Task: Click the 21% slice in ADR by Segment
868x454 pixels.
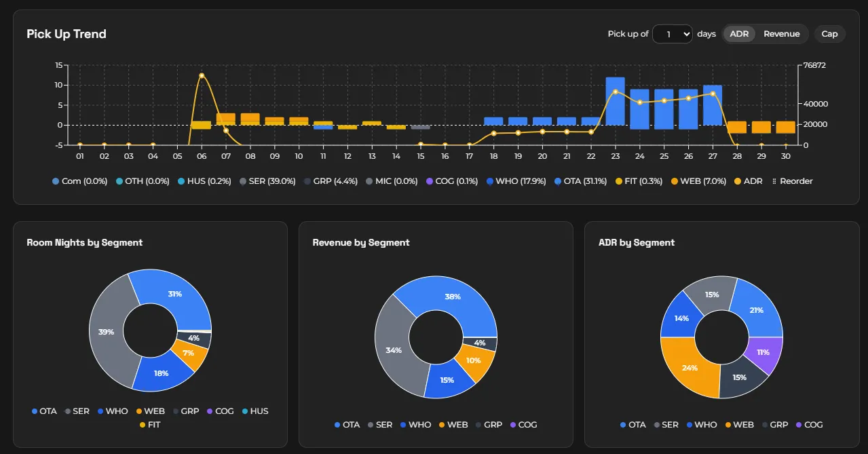Action: click(x=755, y=310)
